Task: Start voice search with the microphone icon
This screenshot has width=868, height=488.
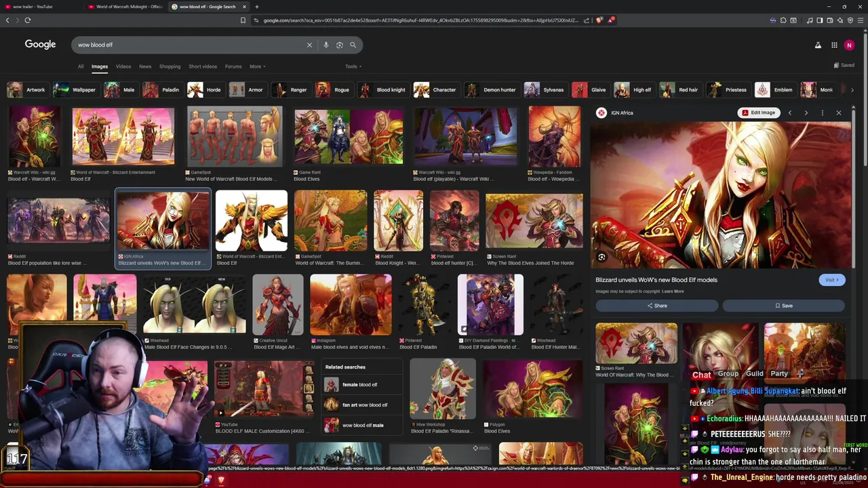Action: (x=326, y=45)
